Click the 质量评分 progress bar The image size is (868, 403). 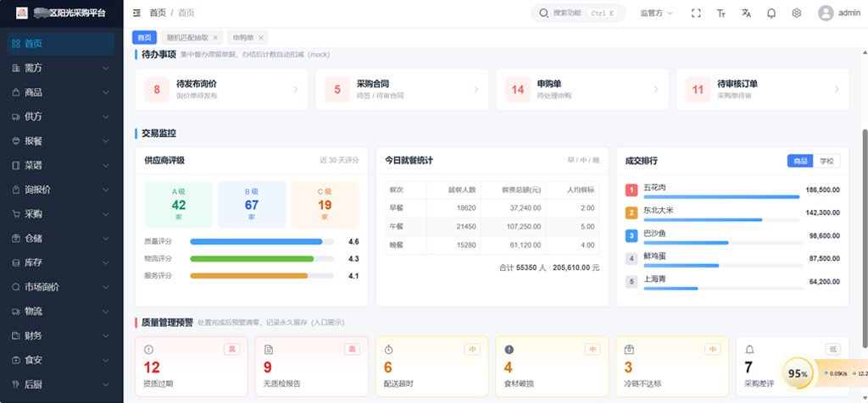(x=262, y=241)
